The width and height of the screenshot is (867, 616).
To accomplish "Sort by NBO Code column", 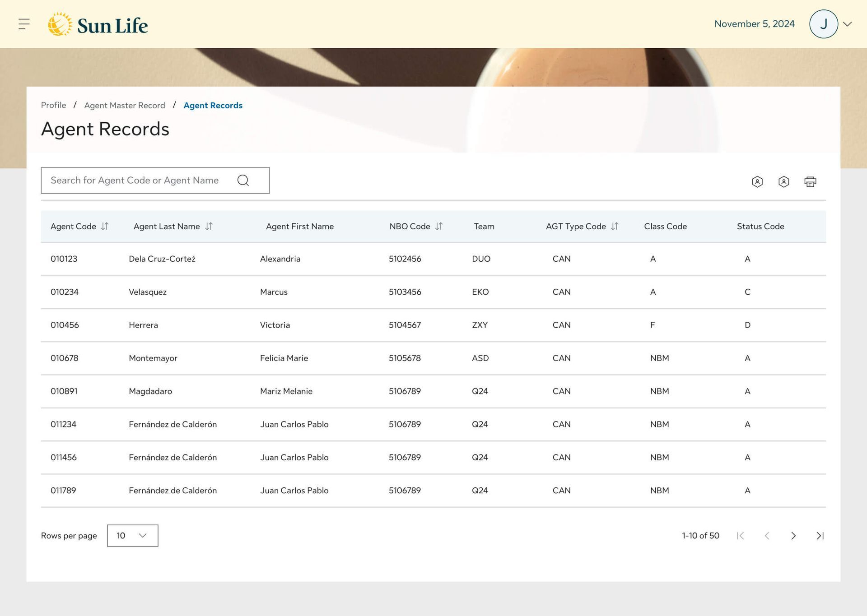I will 439,226.
